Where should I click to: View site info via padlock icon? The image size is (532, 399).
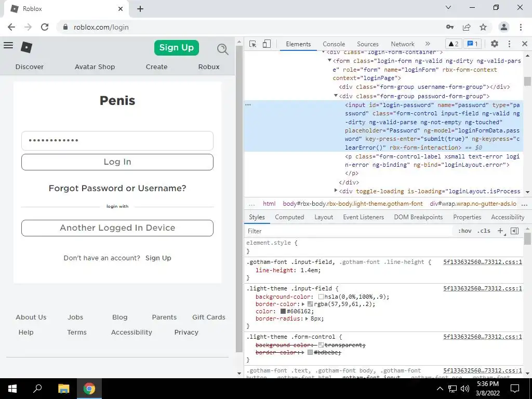click(66, 27)
